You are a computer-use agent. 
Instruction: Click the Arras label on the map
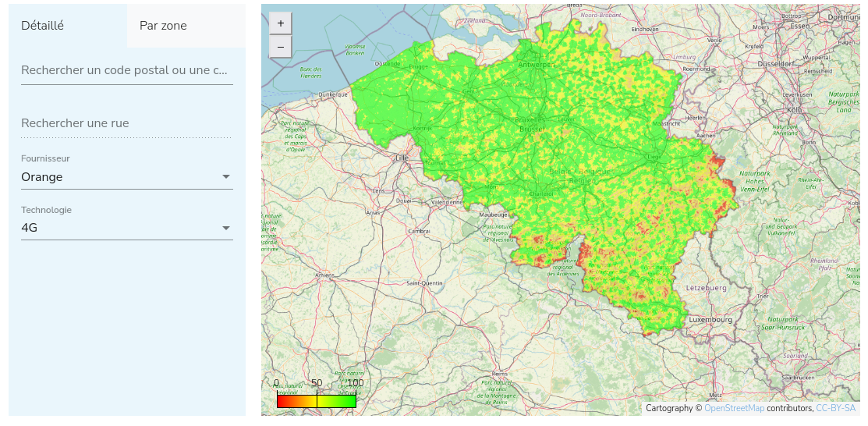[x=373, y=212]
